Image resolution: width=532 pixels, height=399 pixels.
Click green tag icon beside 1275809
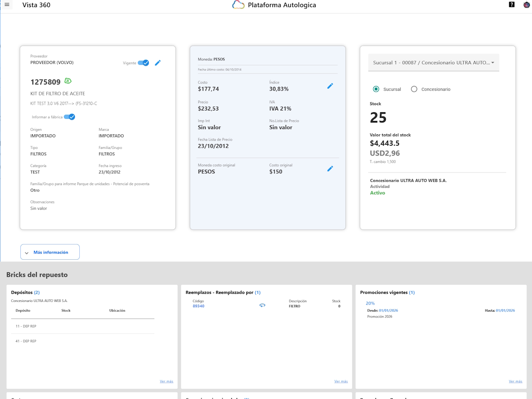point(68,81)
